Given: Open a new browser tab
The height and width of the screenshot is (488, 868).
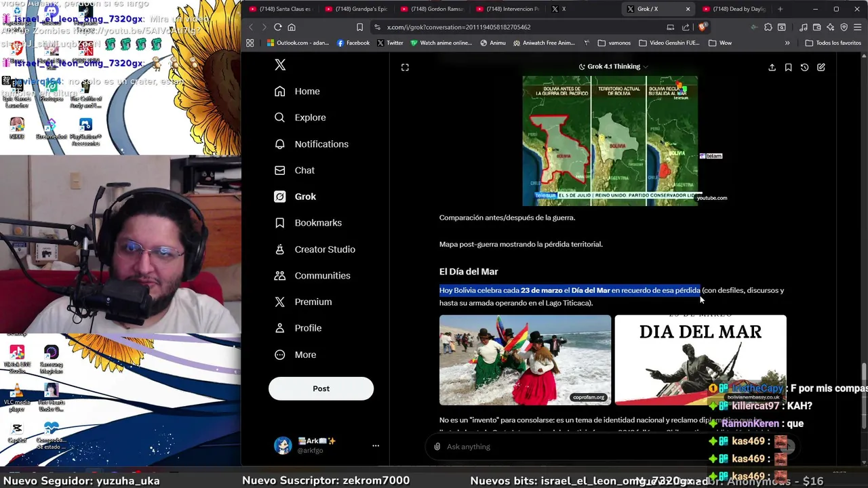Looking at the screenshot, I should pyautogui.click(x=780, y=9).
